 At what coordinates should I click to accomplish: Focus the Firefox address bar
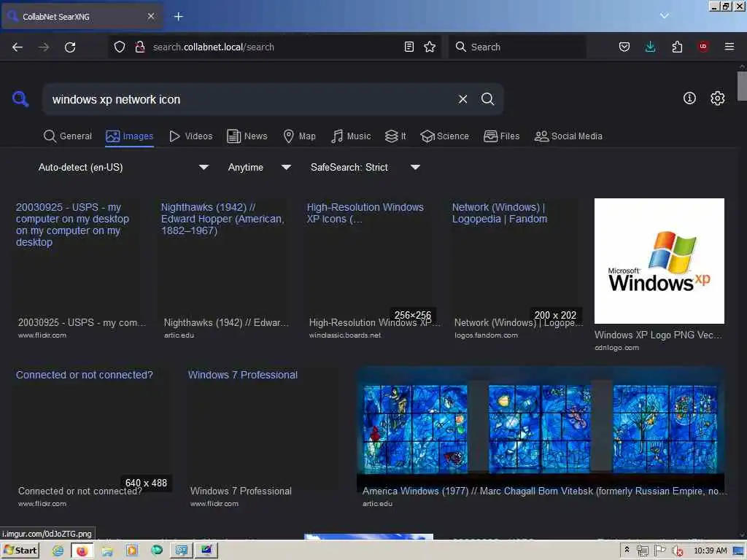276,47
